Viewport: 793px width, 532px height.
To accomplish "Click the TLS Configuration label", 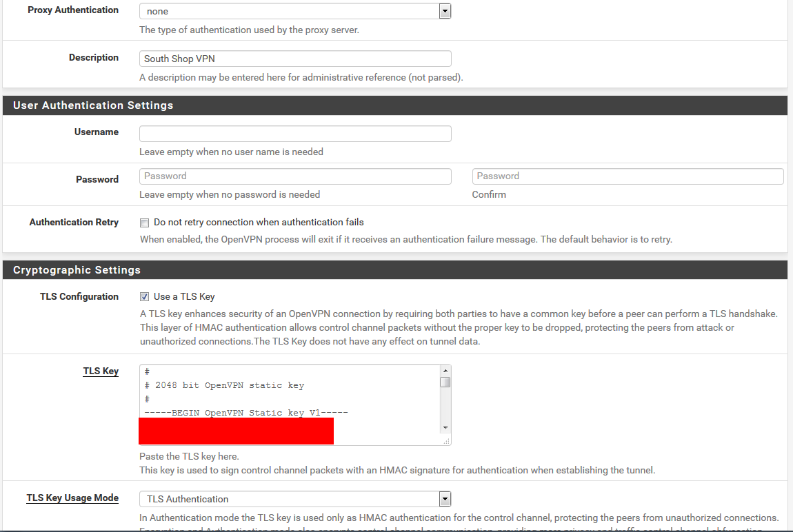I will coord(79,296).
